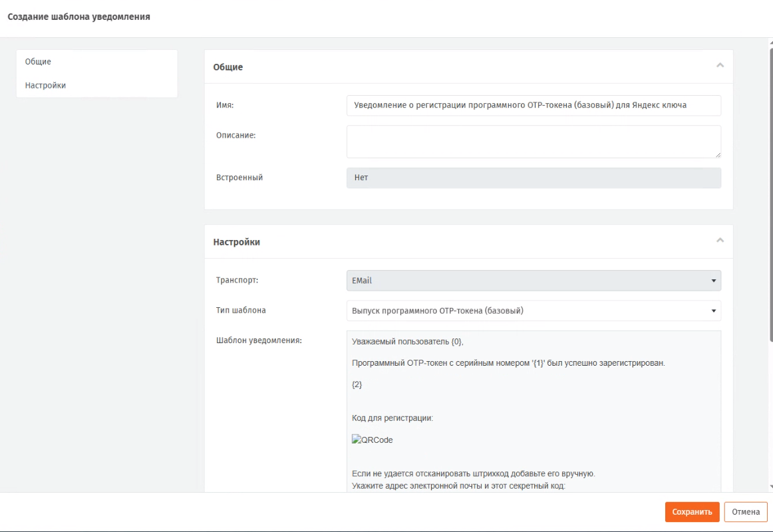This screenshot has width=773, height=532.
Task: Click the Отмена button
Action: pyautogui.click(x=746, y=511)
